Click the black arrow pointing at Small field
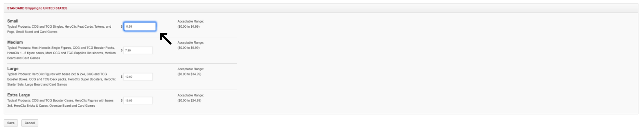 (x=166, y=39)
